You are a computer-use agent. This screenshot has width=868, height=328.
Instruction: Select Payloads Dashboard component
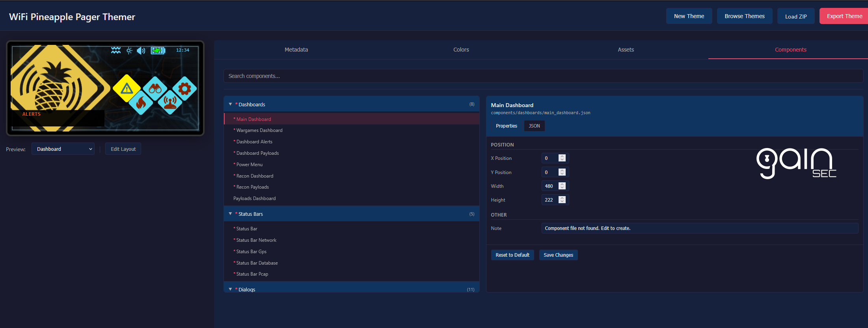point(352,198)
